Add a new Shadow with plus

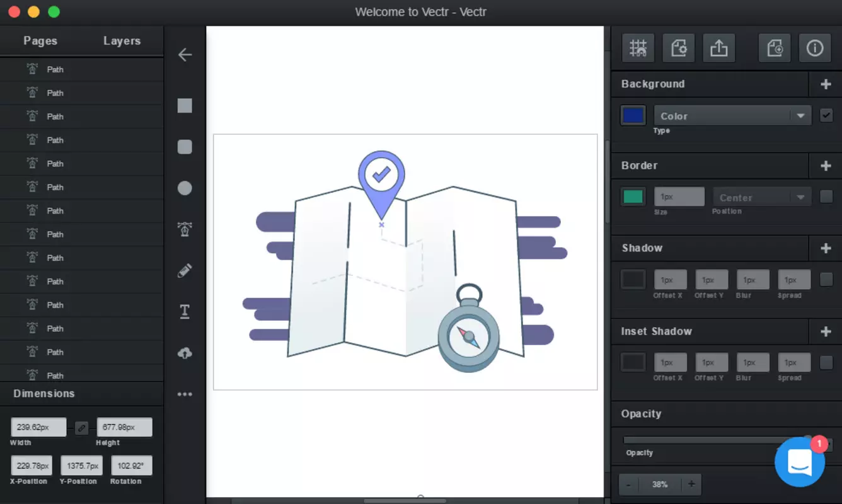[x=826, y=248]
